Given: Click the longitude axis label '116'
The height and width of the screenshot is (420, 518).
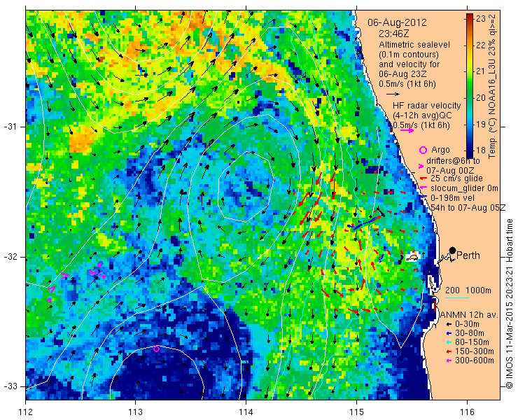Looking at the screenshot, I should (467, 412).
